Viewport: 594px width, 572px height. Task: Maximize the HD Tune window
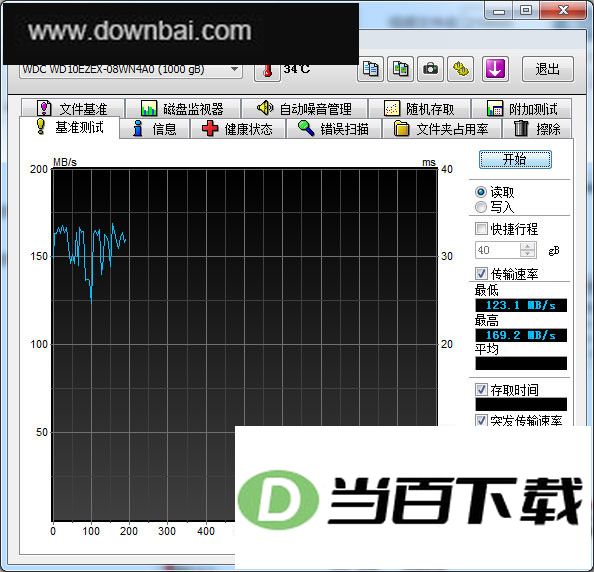[x=526, y=10]
